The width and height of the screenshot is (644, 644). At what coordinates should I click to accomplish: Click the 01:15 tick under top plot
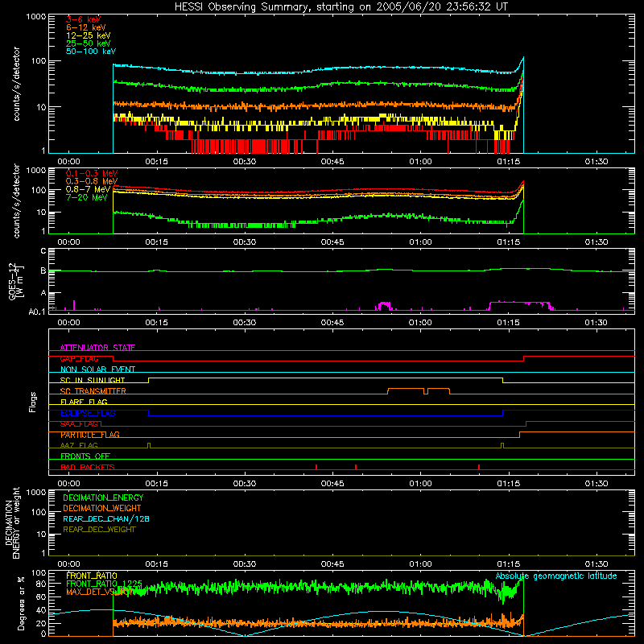pyautogui.click(x=509, y=162)
